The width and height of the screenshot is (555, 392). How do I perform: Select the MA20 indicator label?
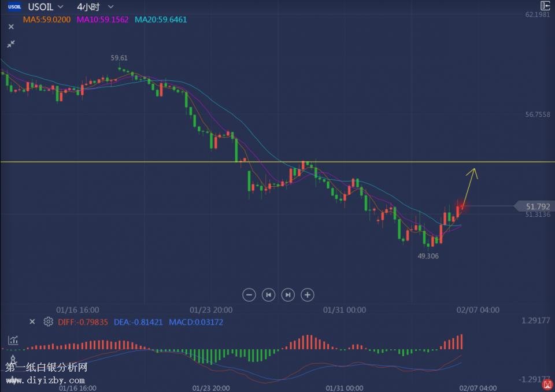[161, 20]
